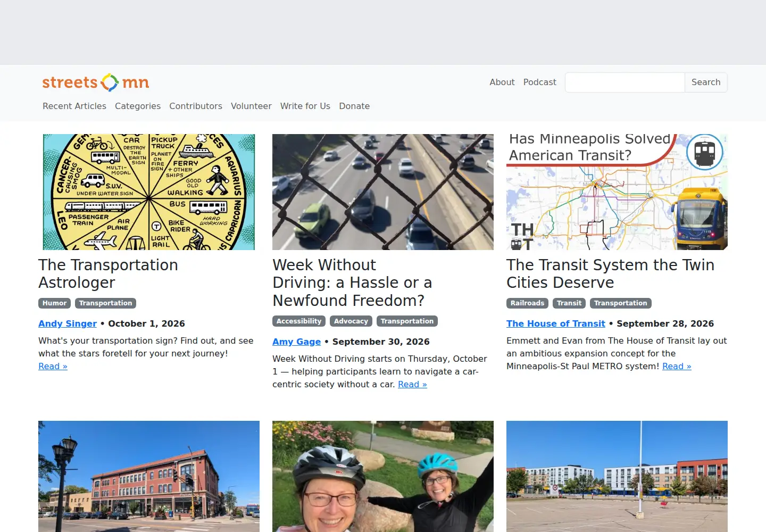Select the Advocacy category tag
The image size is (766, 532).
[x=351, y=321]
